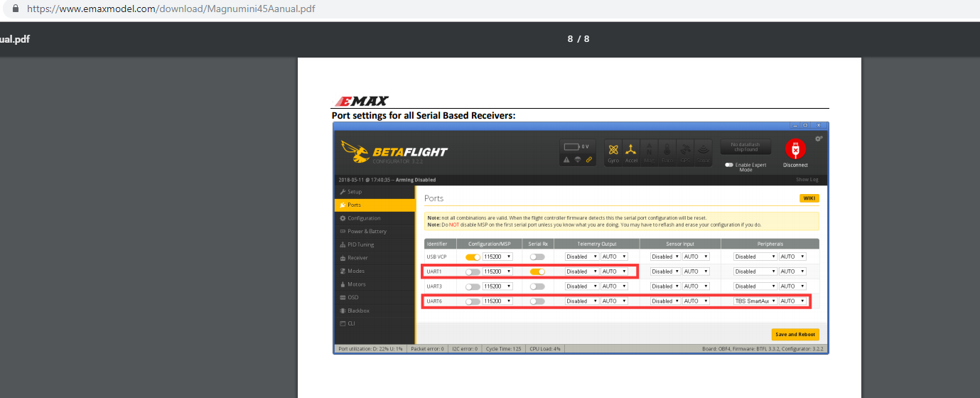This screenshot has width=980, height=398.
Task: Open USB VCP 115200 baud rate dropdown
Action: click(x=497, y=257)
